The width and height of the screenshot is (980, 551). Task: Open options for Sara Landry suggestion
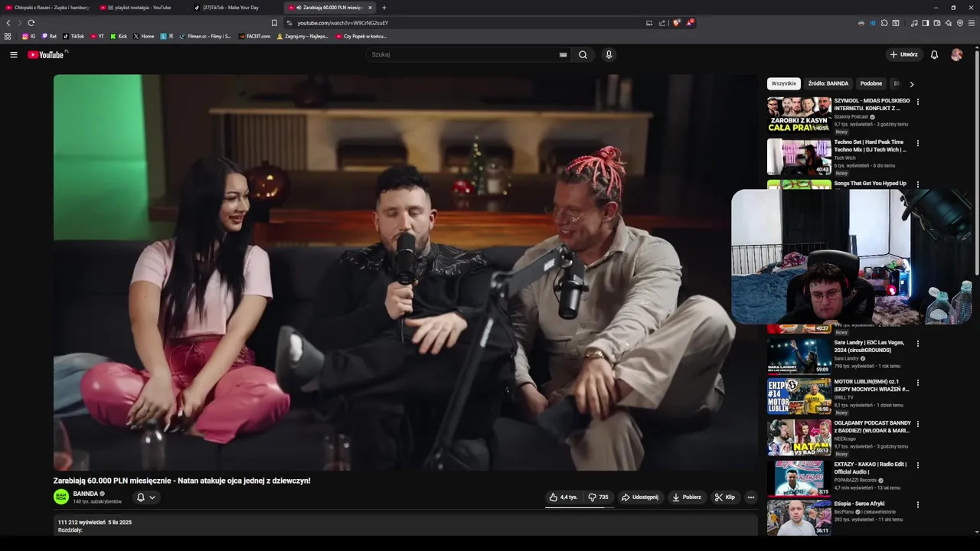coord(917,344)
